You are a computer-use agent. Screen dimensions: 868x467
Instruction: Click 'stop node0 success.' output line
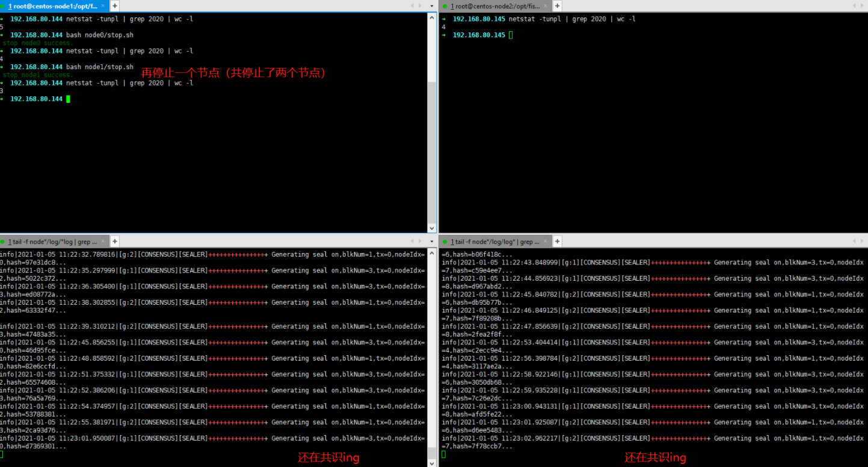click(38, 43)
